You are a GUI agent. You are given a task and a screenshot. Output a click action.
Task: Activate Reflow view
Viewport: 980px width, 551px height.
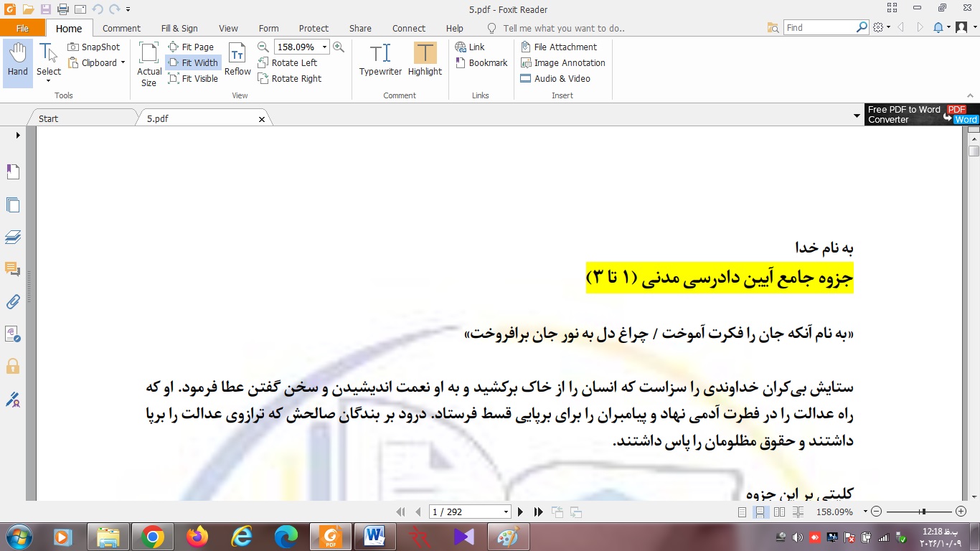237,60
